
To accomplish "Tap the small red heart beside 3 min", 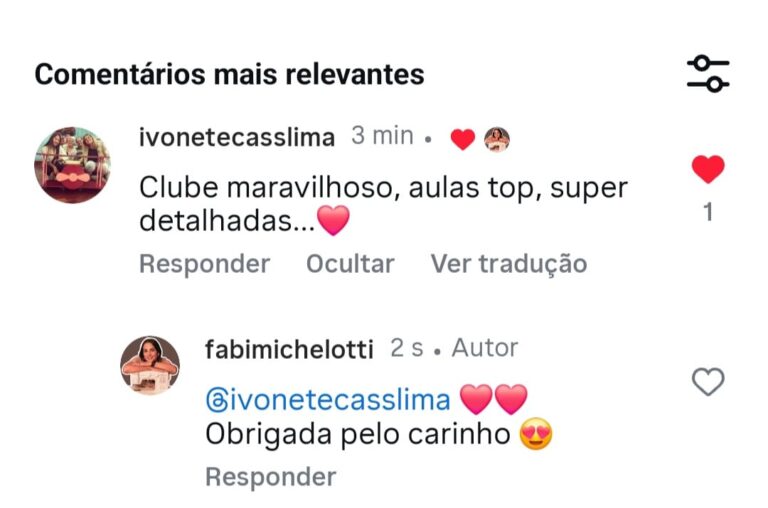I will coord(463,139).
